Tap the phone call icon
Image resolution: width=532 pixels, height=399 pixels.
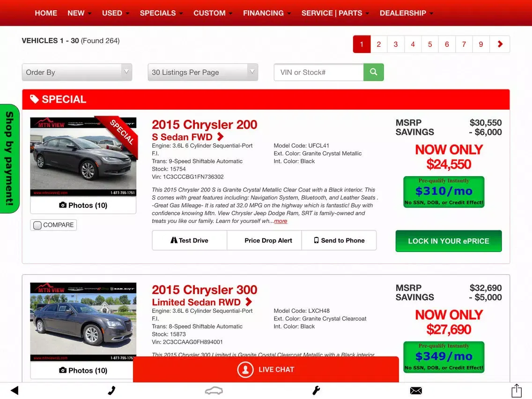pos(111,391)
